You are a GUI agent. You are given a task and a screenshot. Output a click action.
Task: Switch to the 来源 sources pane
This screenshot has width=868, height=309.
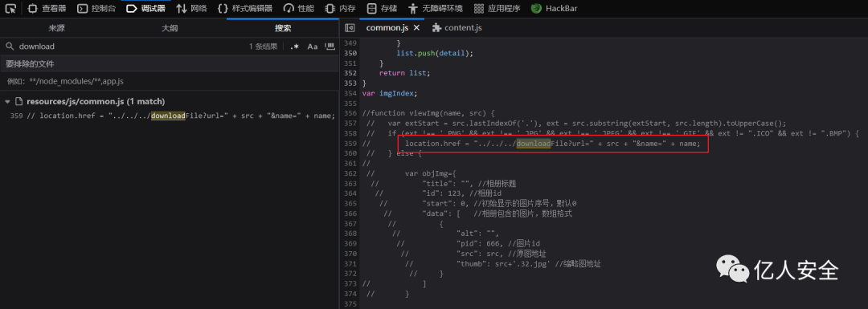pyautogui.click(x=56, y=28)
